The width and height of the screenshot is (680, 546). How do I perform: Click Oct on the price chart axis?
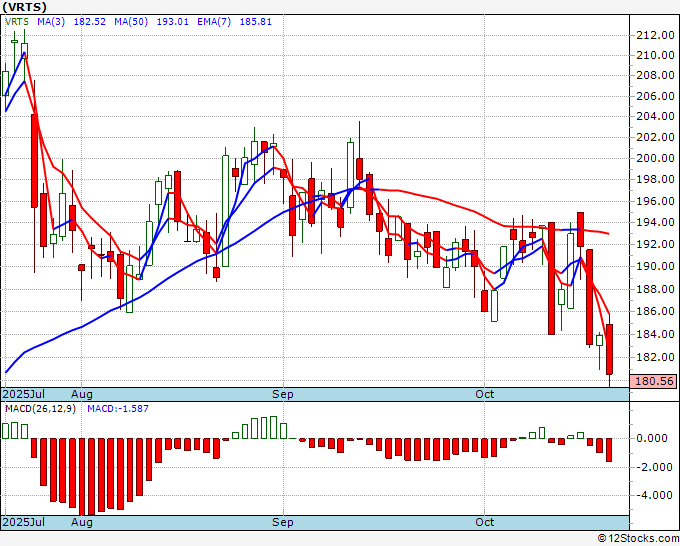[484, 394]
